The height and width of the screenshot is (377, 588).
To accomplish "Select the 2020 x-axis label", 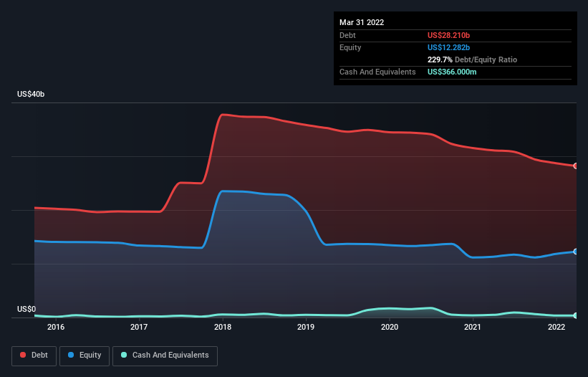I will (x=390, y=327).
